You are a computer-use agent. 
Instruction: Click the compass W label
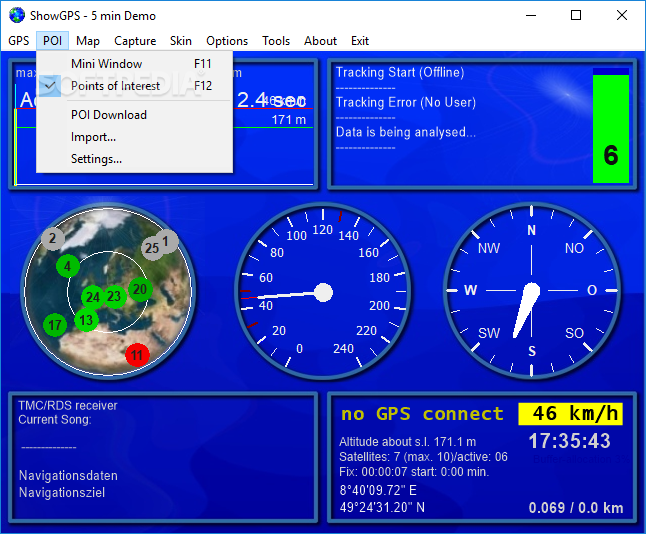(470, 290)
